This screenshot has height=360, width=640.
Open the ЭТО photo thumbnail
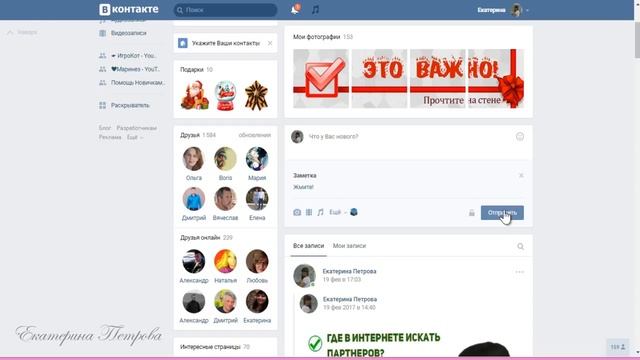click(379, 78)
